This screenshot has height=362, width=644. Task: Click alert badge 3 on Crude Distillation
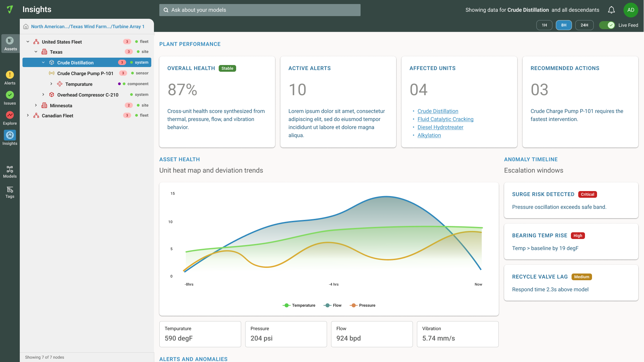[122, 63]
